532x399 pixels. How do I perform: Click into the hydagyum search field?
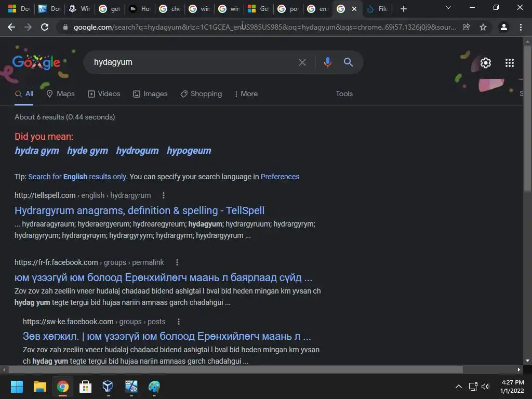click(193, 62)
